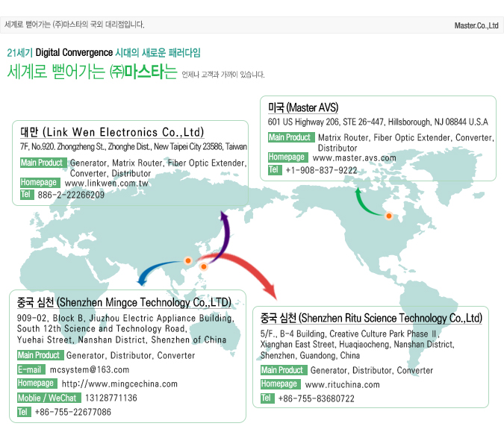This screenshot has height=435, width=504.
Task: Click the Tel label in Mingce box
Action: 24,412
